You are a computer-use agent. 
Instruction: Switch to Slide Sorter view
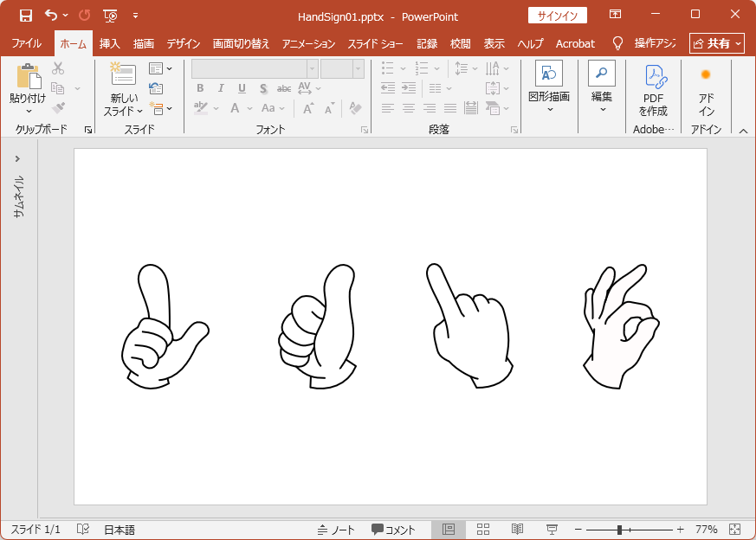483,530
